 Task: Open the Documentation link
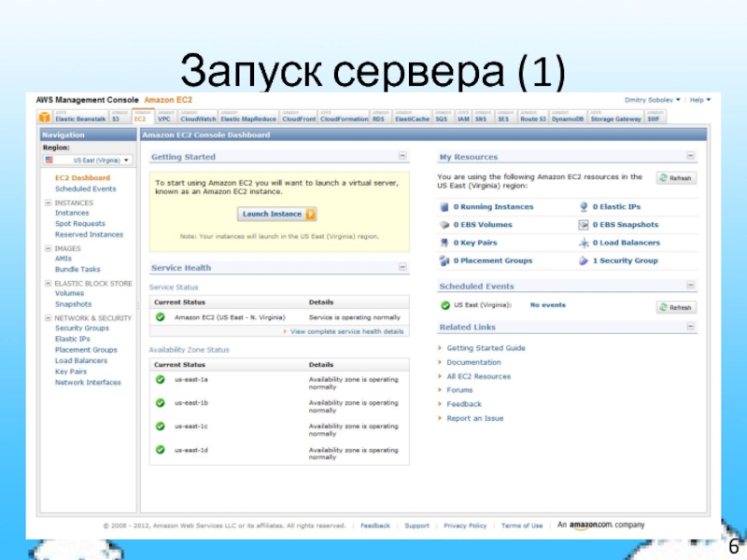click(x=473, y=362)
